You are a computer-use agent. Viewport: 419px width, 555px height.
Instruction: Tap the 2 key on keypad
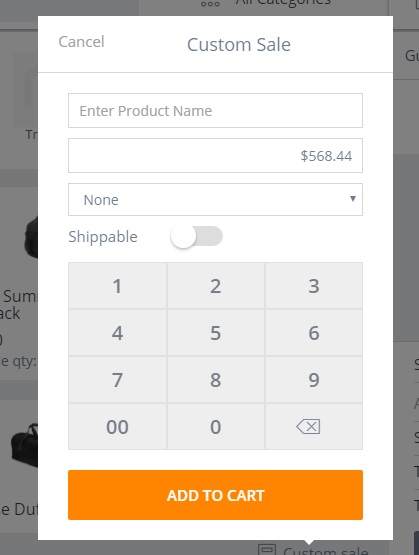[216, 286]
